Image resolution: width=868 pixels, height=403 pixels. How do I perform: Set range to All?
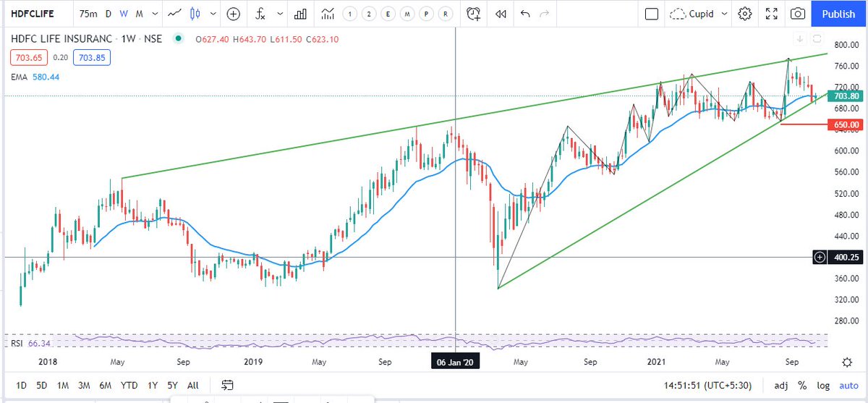coord(193,385)
